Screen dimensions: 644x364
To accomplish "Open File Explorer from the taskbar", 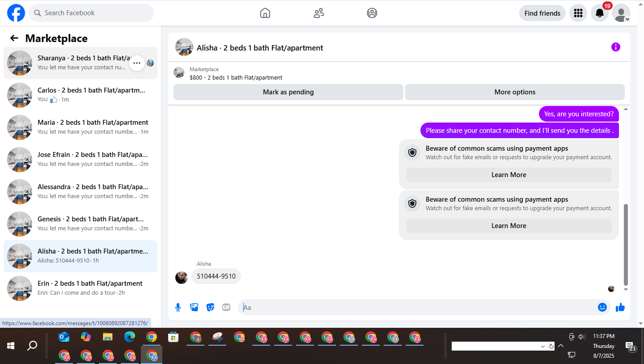I will point(108,337).
